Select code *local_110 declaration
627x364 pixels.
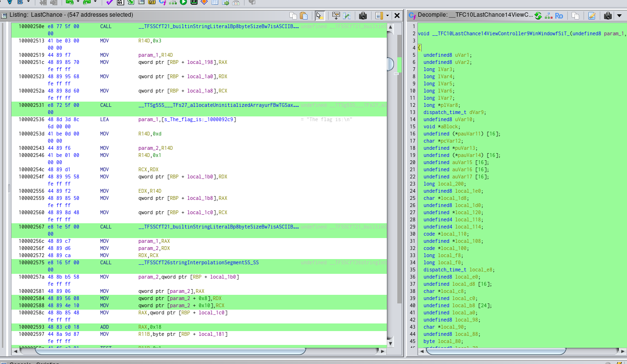446,234
